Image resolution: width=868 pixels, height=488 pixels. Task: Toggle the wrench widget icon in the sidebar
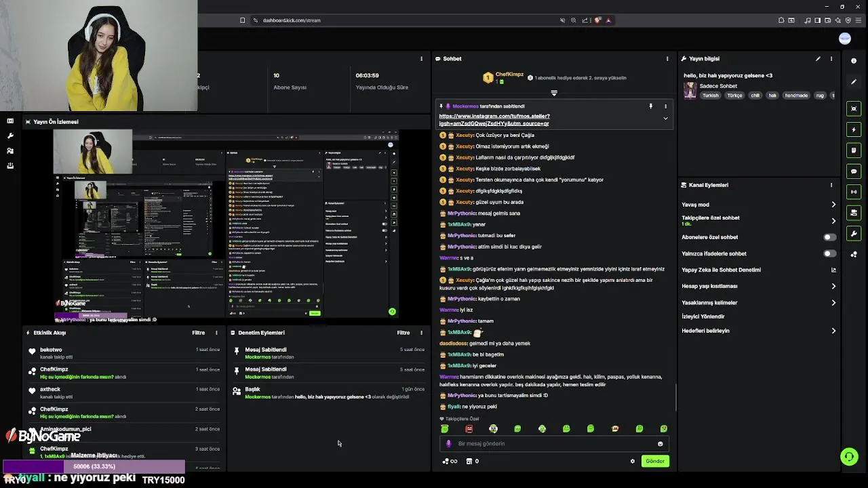pos(854,234)
